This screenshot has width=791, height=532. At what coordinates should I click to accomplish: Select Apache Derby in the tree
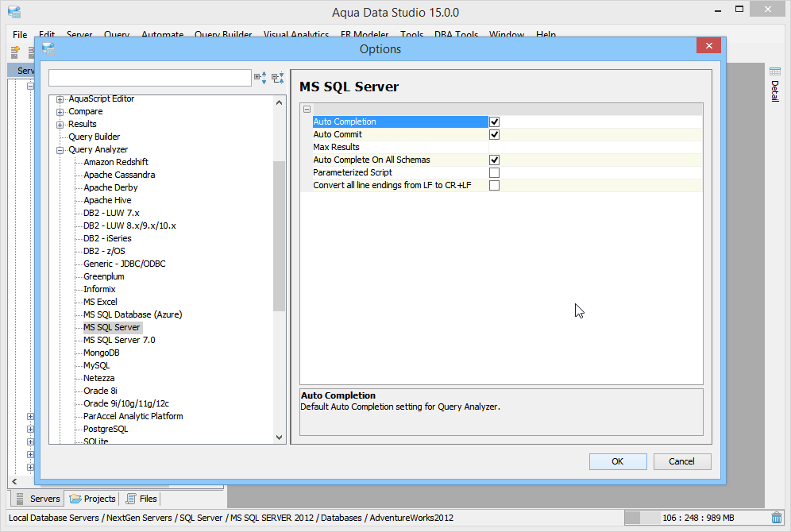click(110, 187)
